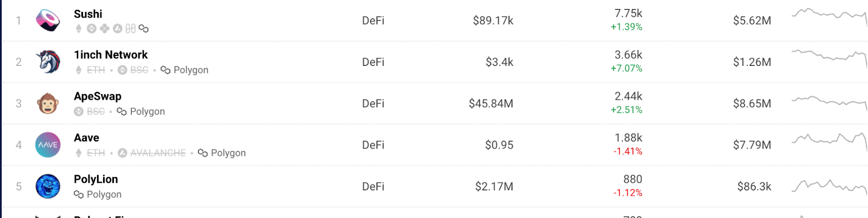This screenshot has height=218, width=868.
Task: Click DeFi category in Aave row
Action: [373, 145]
